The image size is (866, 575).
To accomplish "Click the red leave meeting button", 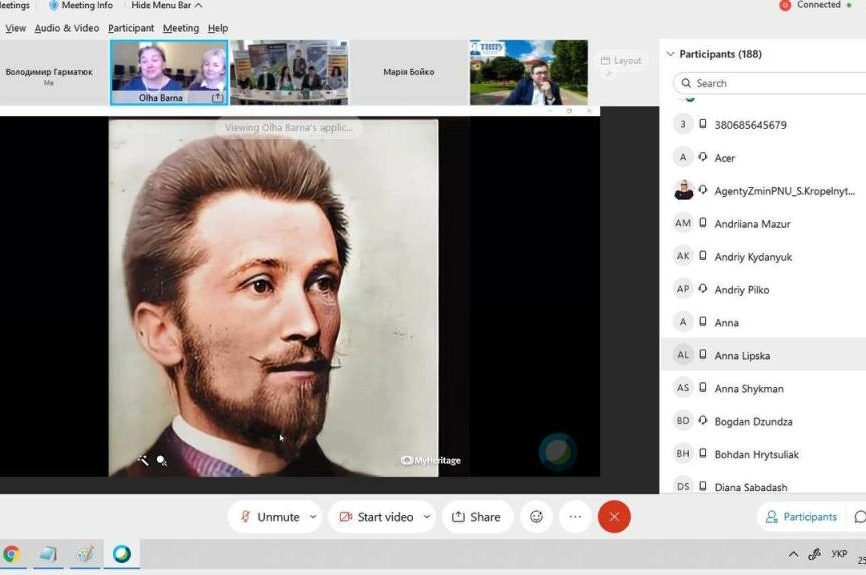I will 614,517.
